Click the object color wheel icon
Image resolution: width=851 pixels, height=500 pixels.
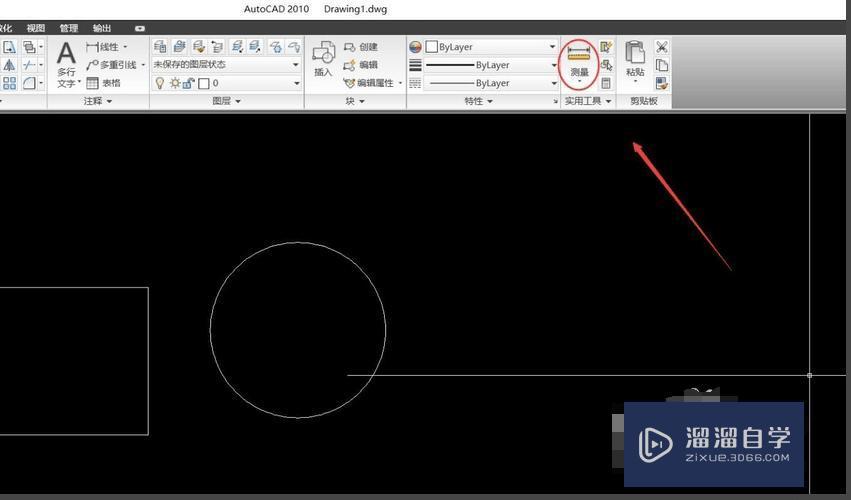pos(415,47)
